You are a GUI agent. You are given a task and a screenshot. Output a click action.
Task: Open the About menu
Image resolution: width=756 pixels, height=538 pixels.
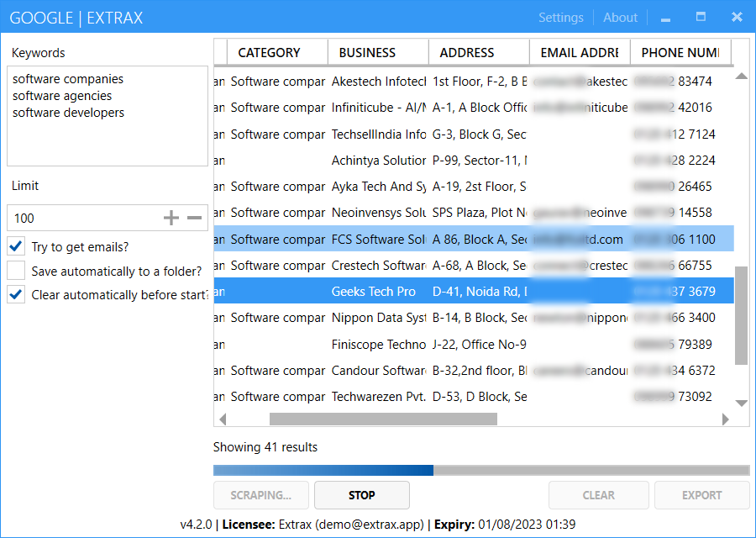coord(620,18)
